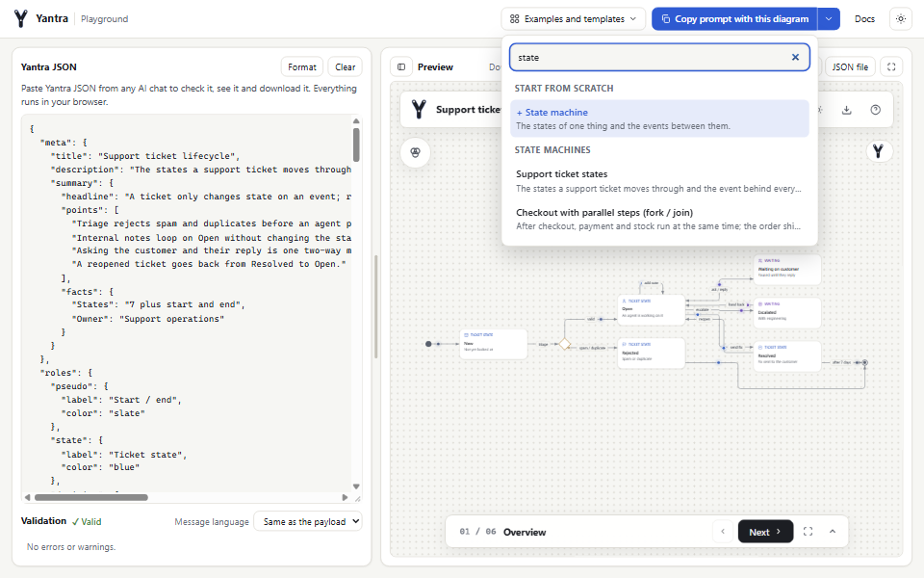Click the Yantra logo beside Support ticket title
The height and width of the screenshot is (578, 924).
tap(419, 110)
